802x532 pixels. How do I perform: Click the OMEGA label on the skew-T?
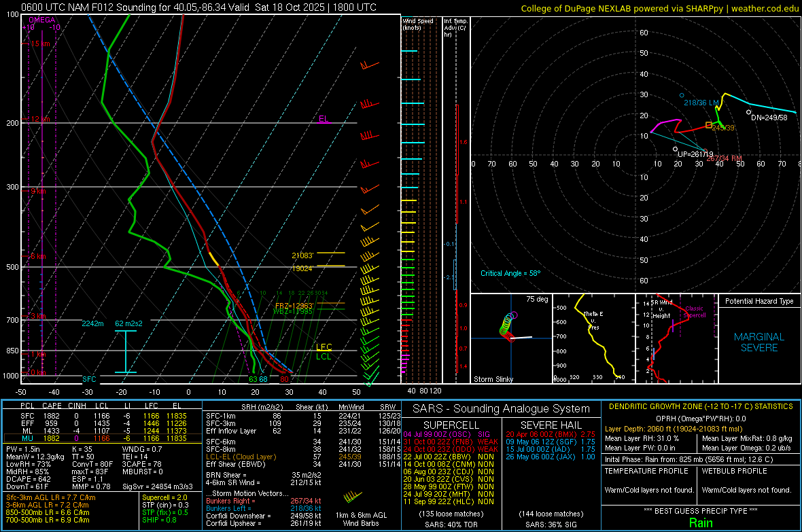coord(42,20)
